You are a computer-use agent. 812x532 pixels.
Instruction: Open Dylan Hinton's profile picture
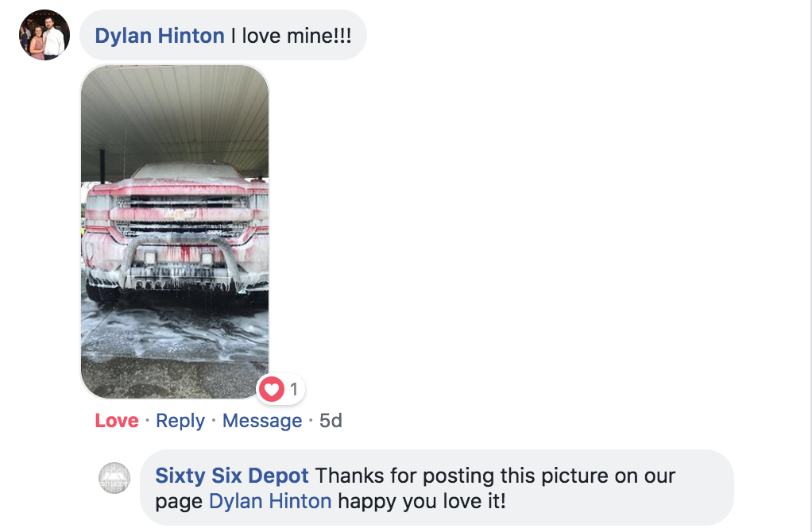tap(44, 35)
